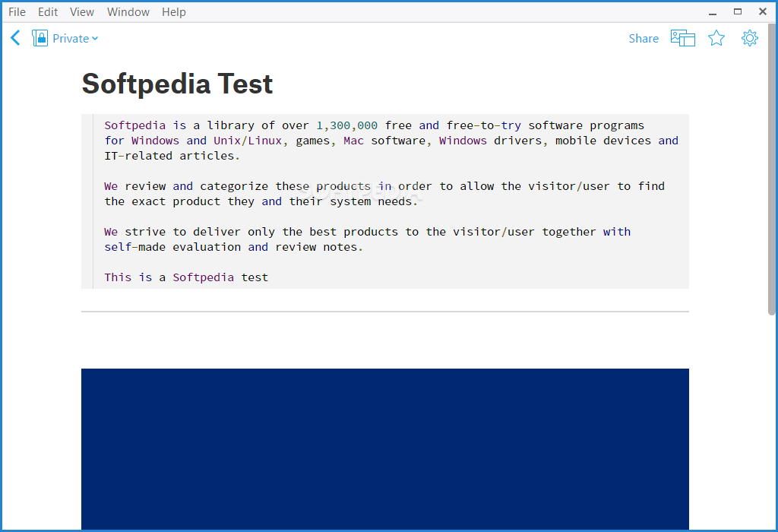Click text 'We strive to deliver only'
The height and width of the screenshot is (532, 778).
pos(189,232)
